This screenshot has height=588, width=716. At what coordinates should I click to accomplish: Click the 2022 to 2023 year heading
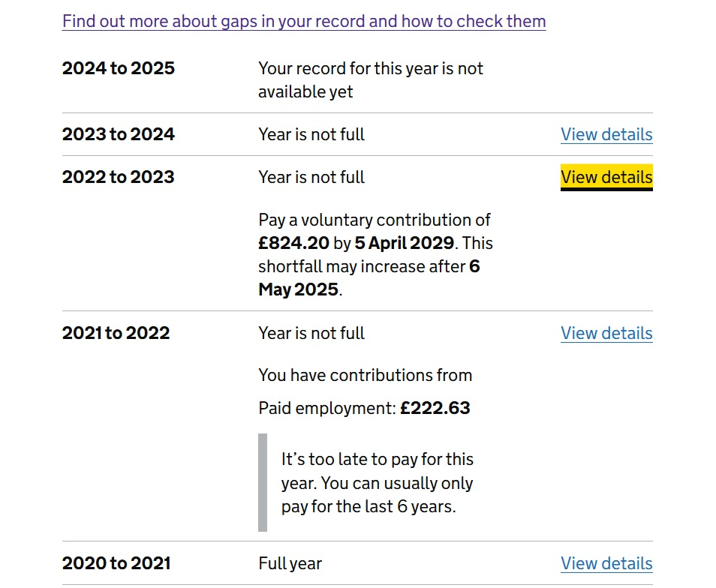pos(119,177)
